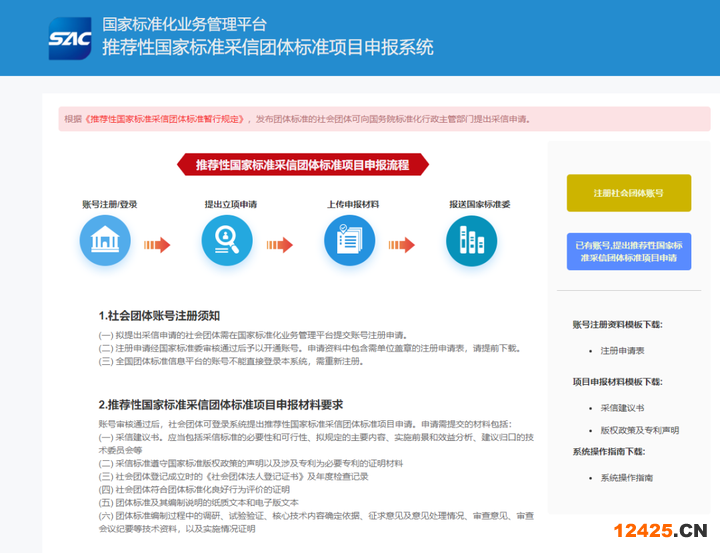Download the 采信建议书 template

point(622,408)
